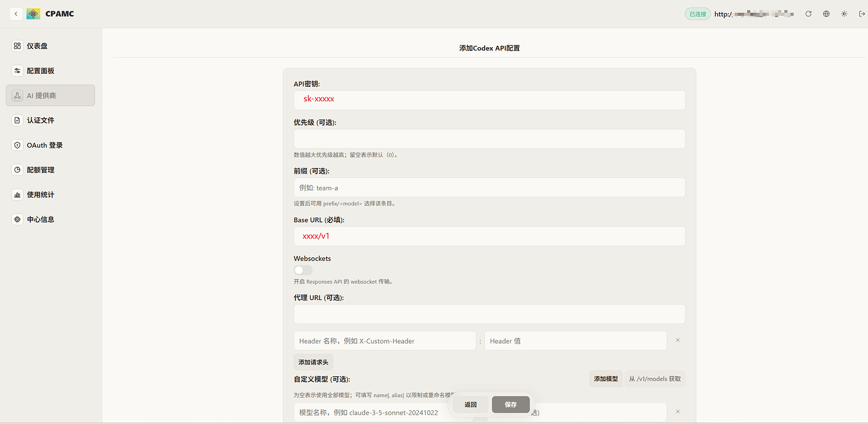This screenshot has width=868, height=424.
Task: Open 配置面板 menu item
Action: 50,70
